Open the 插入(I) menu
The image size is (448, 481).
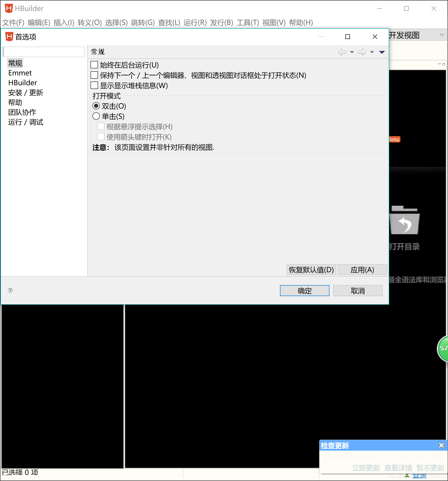coord(64,22)
